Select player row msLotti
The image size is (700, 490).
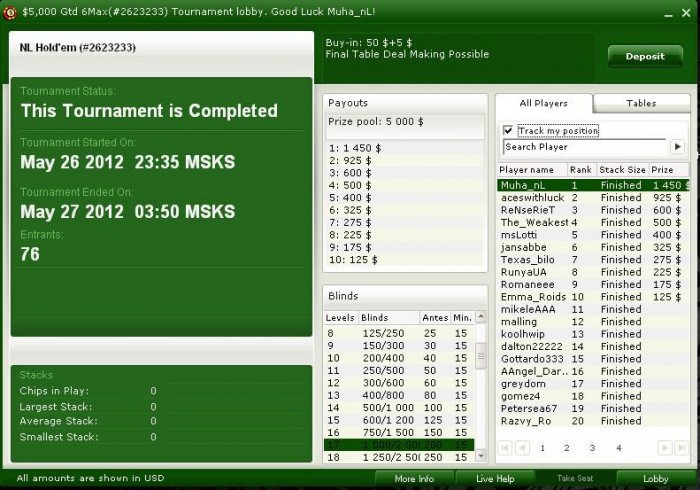click(x=593, y=235)
